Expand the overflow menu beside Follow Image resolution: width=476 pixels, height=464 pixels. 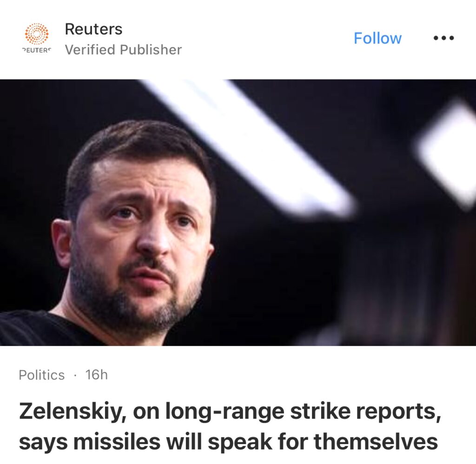(x=443, y=38)
